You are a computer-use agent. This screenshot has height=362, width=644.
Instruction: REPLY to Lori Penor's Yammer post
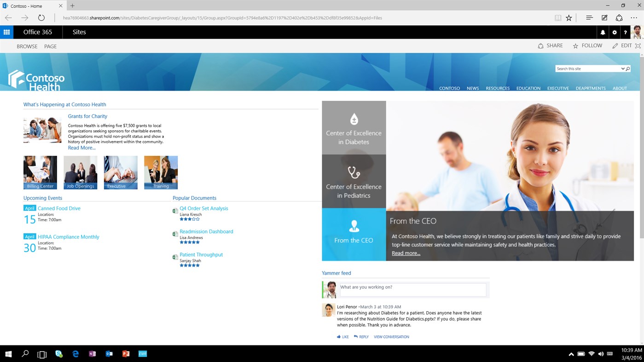[361, 337]
